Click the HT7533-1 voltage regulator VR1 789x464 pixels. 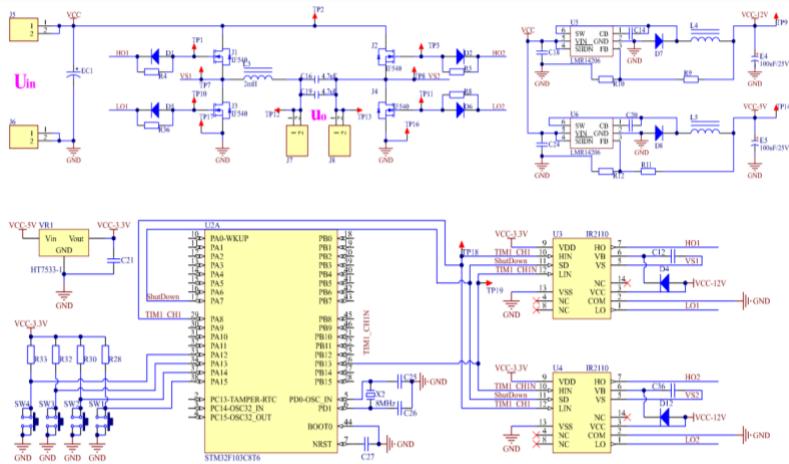pyautogui.click(x=63, y=250)
